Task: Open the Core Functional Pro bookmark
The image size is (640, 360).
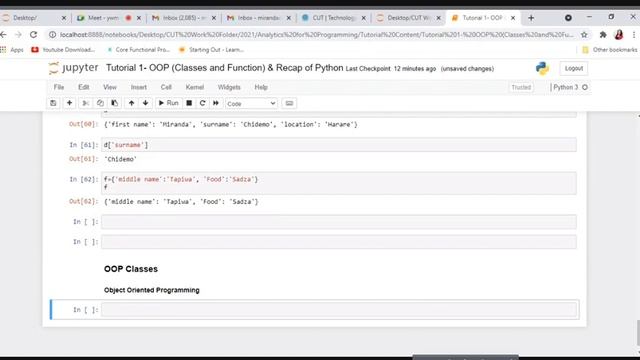Action: pyautogui.click(x=138, y=50)
